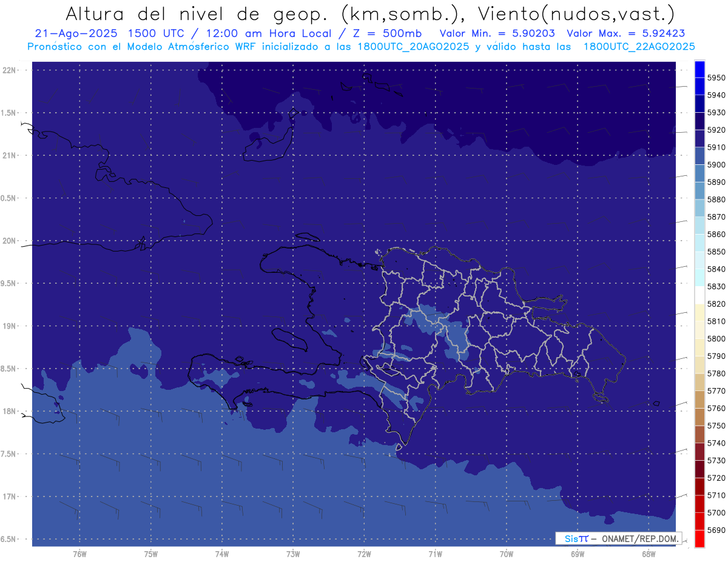Select the '5720' color scale value
This screenshot has width=728, height=562.
(716, 478)
